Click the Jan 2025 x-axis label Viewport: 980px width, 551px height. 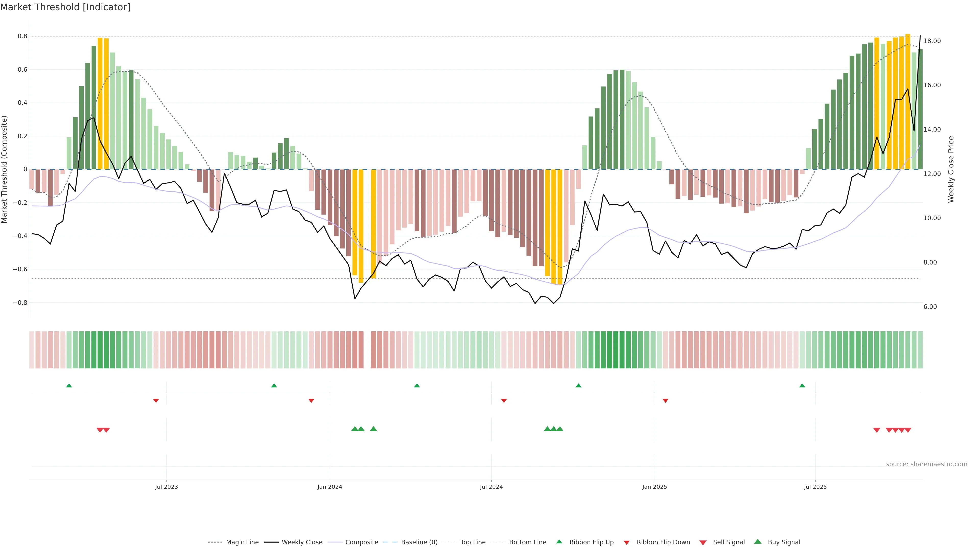pos(654,487)
